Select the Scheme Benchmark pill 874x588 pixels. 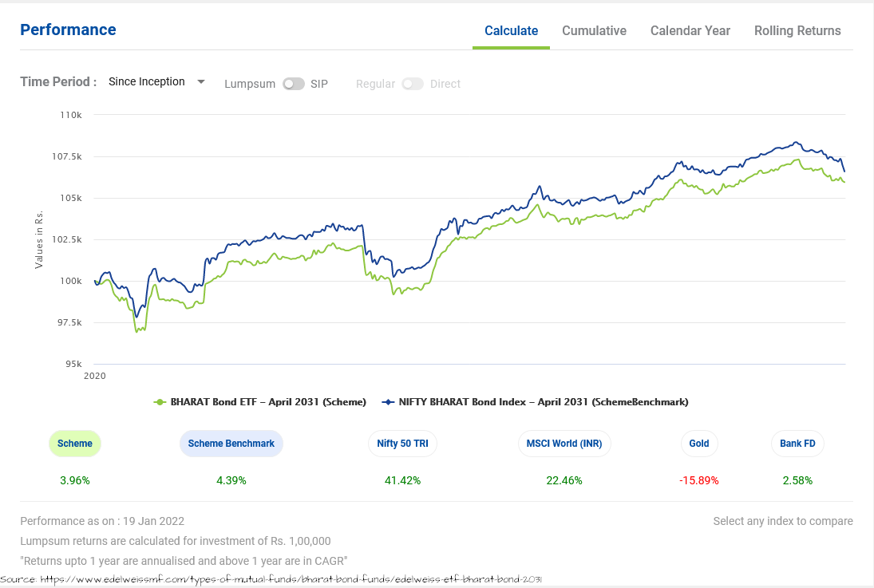point(231,444)
